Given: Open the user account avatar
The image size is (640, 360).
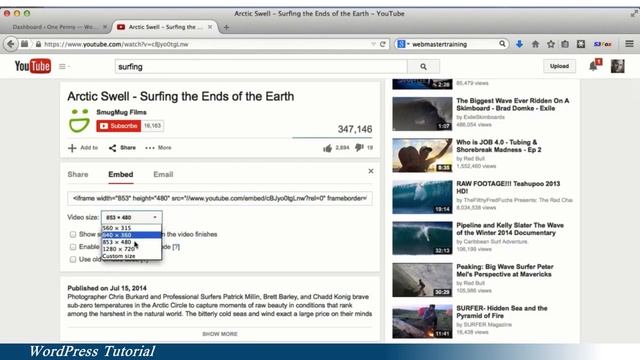Looking at the screenshot, I should 618,66.
